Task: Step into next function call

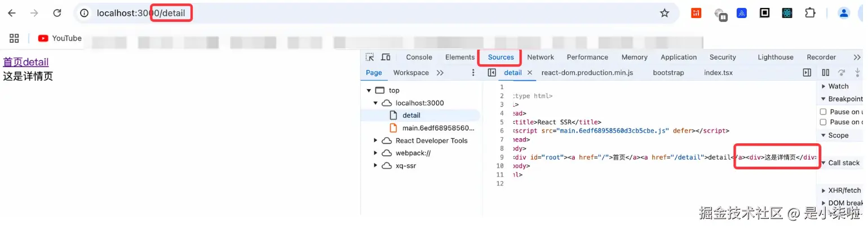Action: 857,73
